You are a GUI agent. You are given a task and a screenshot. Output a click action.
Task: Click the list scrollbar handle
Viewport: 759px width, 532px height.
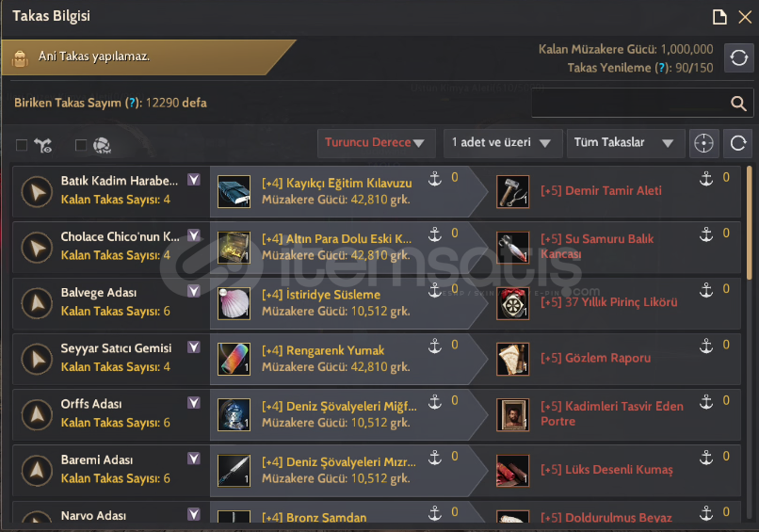[x=750, y=222]
